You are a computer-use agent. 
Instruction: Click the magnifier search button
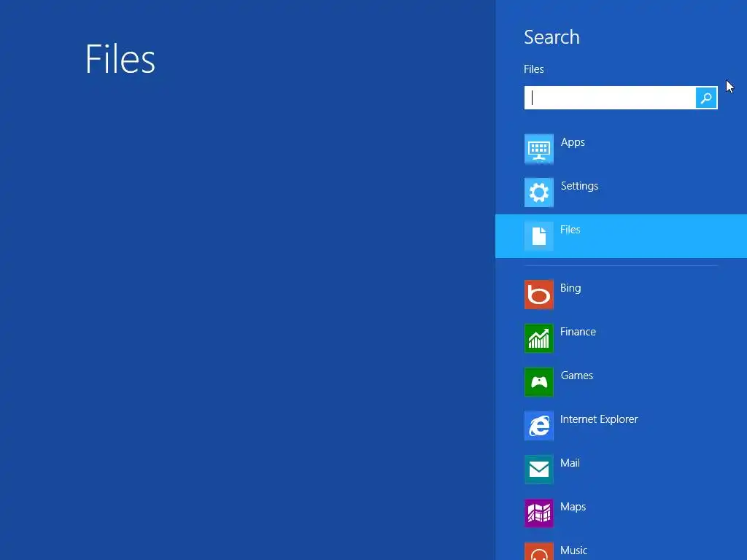point(706,98)
